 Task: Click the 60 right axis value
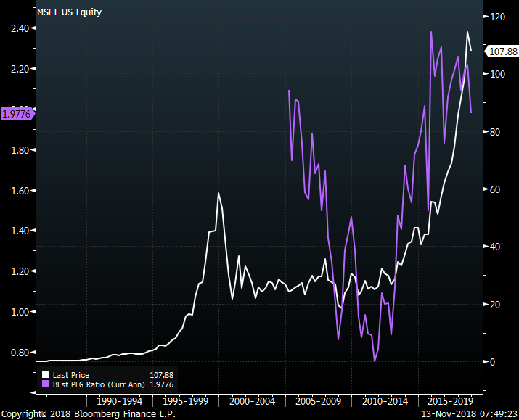point(495,189)
